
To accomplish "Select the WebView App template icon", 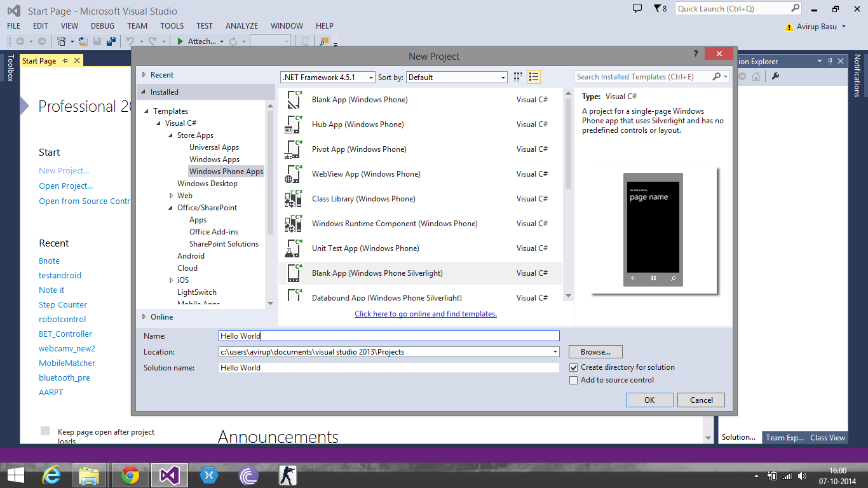I will pos(294,174).
